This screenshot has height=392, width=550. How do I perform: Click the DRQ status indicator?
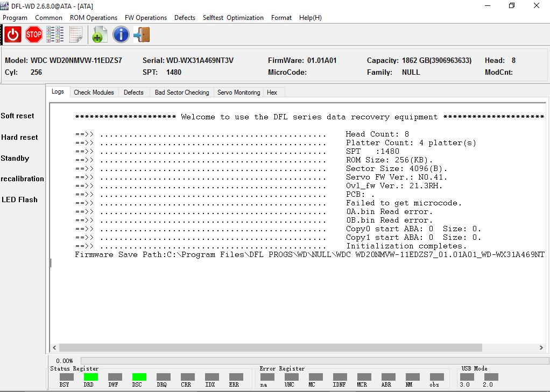(164, 377)
